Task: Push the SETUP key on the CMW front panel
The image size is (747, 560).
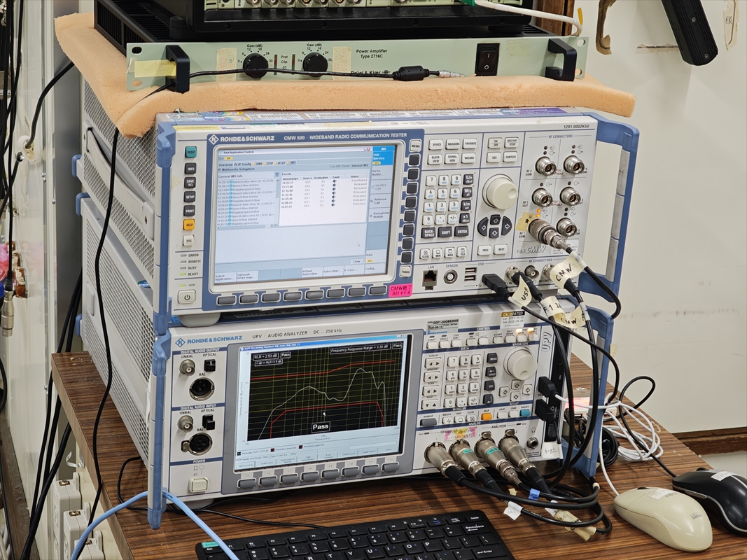Action: 190,197
